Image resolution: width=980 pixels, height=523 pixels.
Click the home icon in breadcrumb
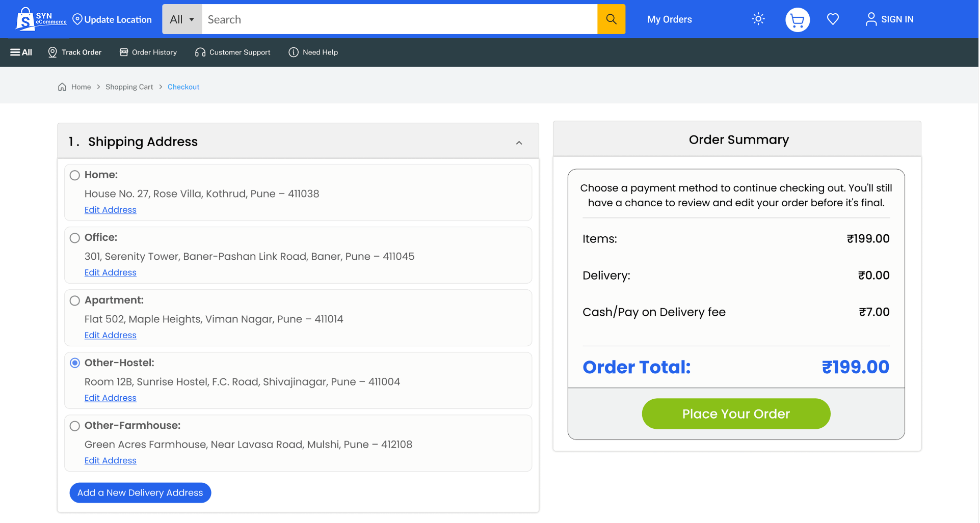click(x=62, y=87)
